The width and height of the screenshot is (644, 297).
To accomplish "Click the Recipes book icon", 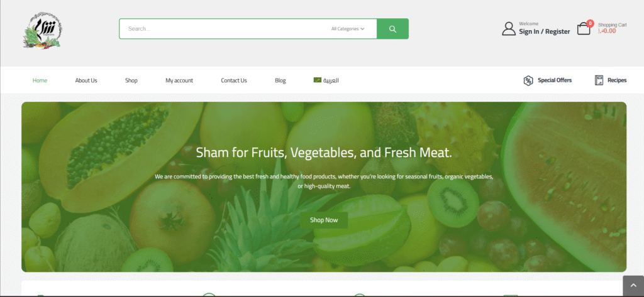I will (x=599, y=80).
